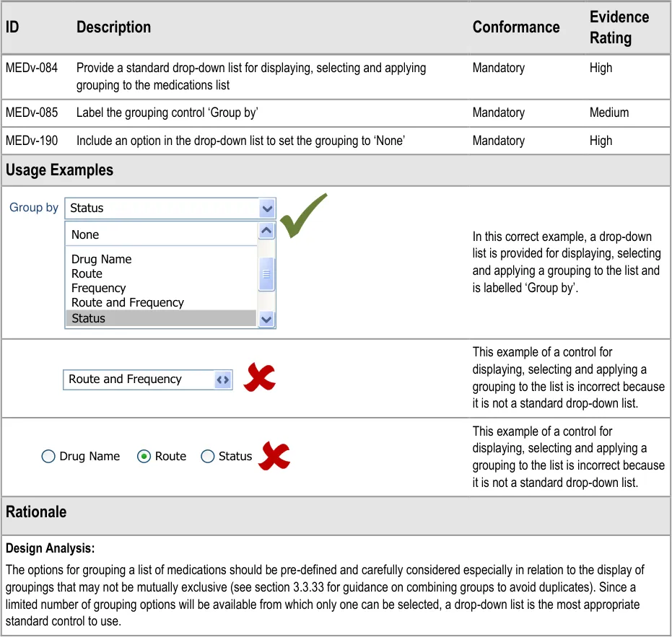Click red cross beside the radio buttons

click(274, 456)
